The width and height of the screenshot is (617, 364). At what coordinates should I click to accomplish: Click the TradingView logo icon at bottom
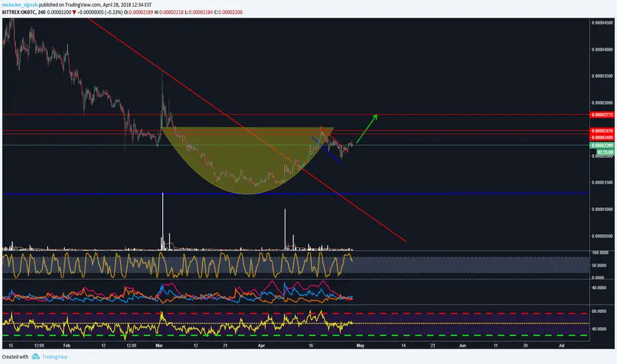pyautogui.click(x=35, y=357)
